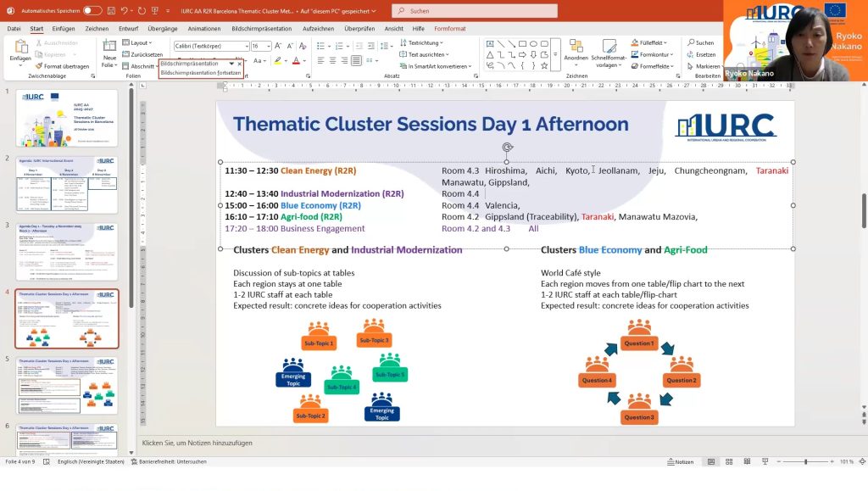Click the Save disk icon

point(110,10)
